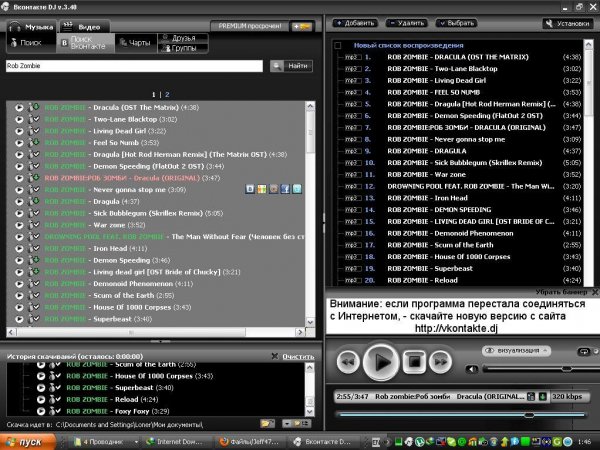600x450 pixels.
Task: Check the Новый список воспроизведения checkbox
Action: coord(338,46)
